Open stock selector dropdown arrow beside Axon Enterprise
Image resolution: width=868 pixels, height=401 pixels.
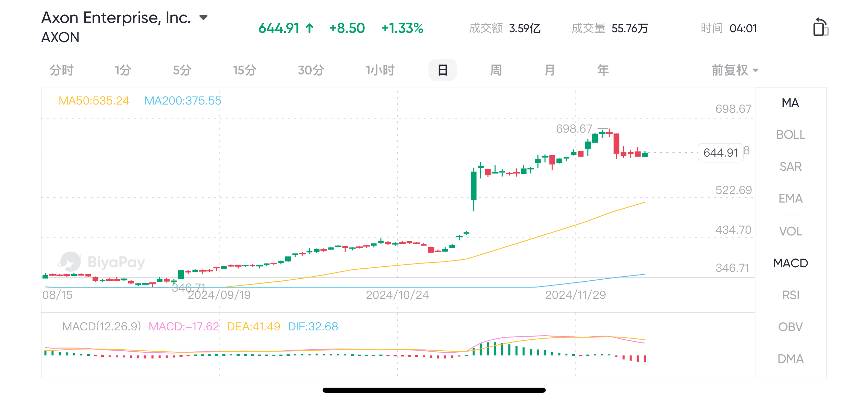click(x=204, y=17)
